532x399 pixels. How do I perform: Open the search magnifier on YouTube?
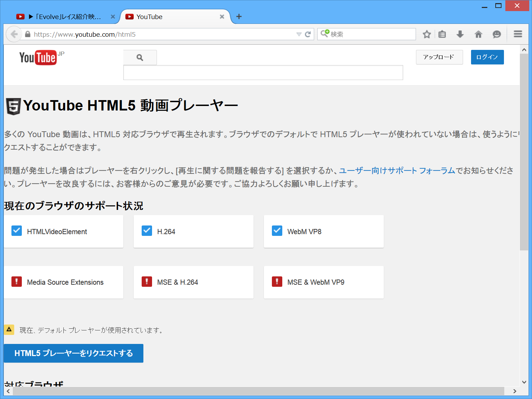(x=140, y=57)
